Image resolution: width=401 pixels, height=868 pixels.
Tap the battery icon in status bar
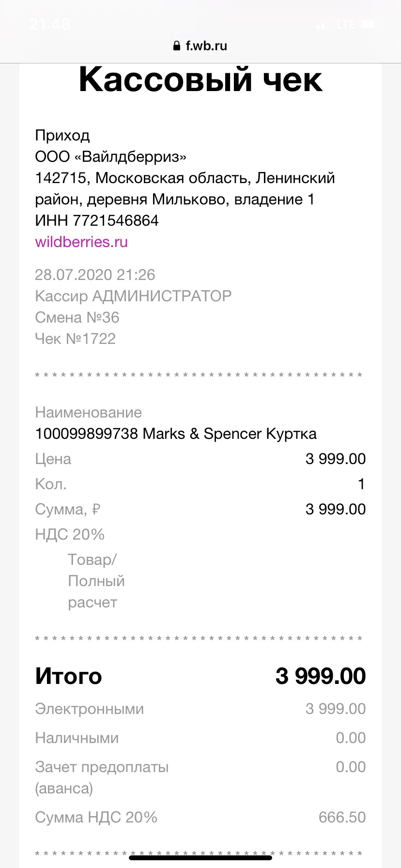click(371, 24)
